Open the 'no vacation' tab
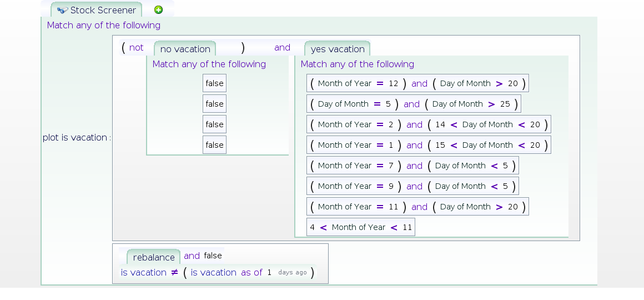 pos(185,49)
